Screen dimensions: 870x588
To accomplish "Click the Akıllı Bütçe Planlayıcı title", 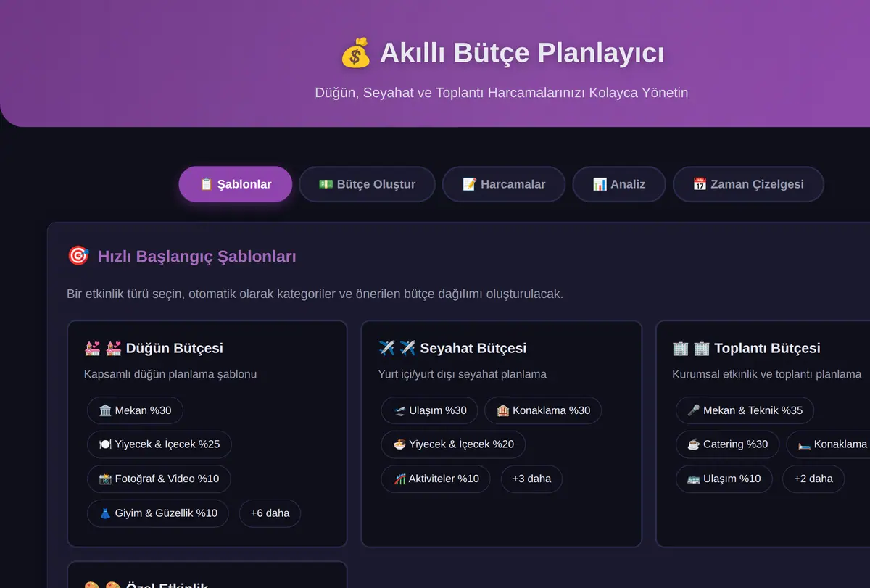I will (x=522, y=53).
